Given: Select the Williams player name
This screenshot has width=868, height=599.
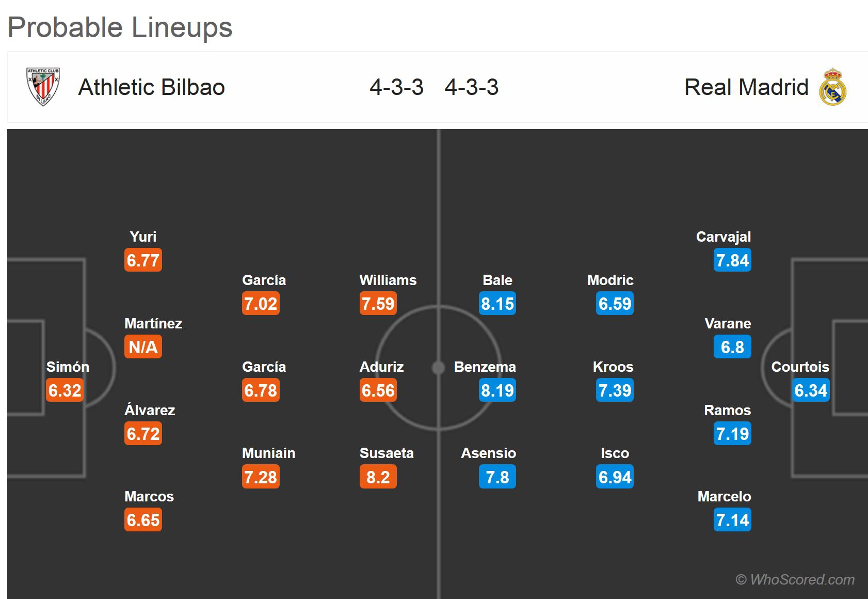Looking at the screenshot, I should [x=388, y=280].
